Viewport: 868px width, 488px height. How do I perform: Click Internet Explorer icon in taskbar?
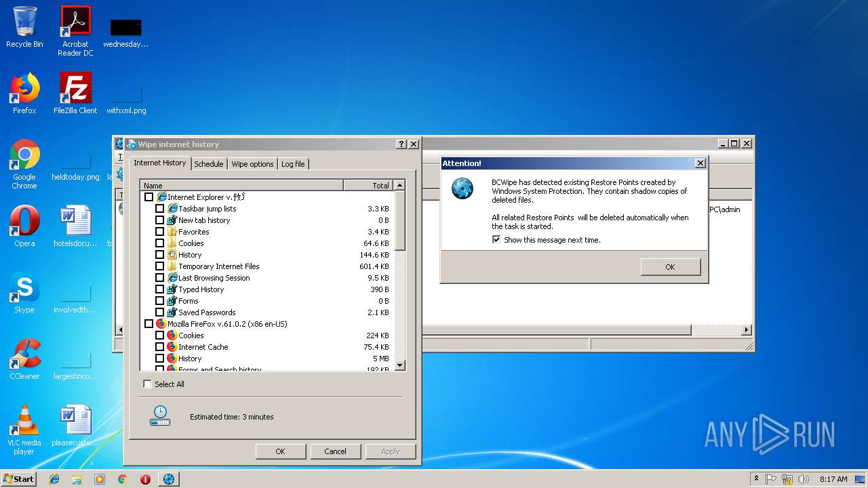pyautogui.click(x=54, y=479)
